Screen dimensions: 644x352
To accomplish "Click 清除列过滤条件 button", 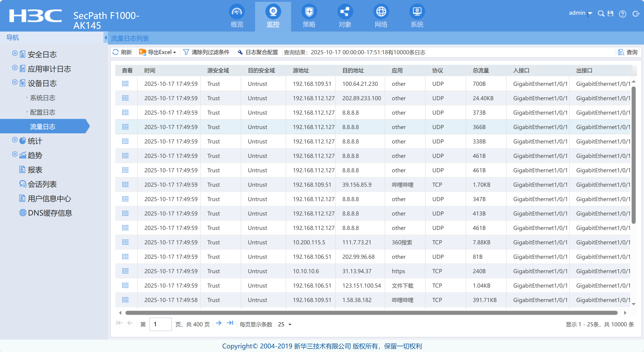I will (206, 52).
